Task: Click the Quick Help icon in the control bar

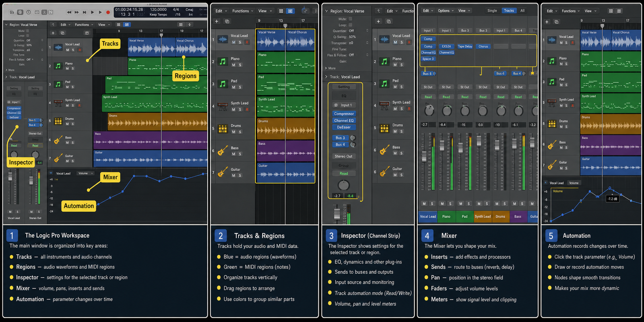Action: 29,12
